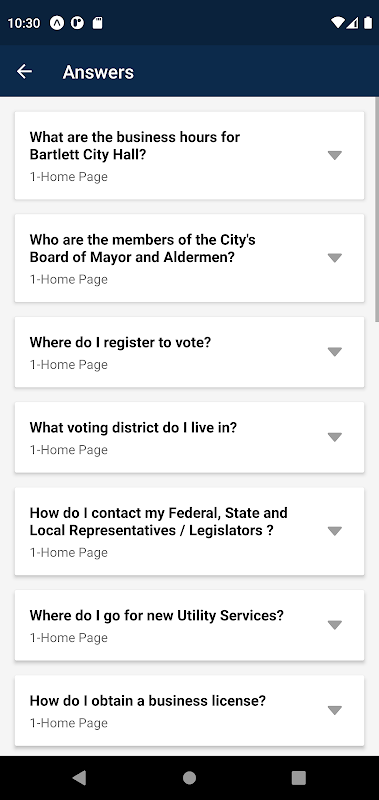The width and height of the screenshot is (379, 800).
Task: Expand the voting district question arrow
Action: pyautogui.click(x=335, y=437)
